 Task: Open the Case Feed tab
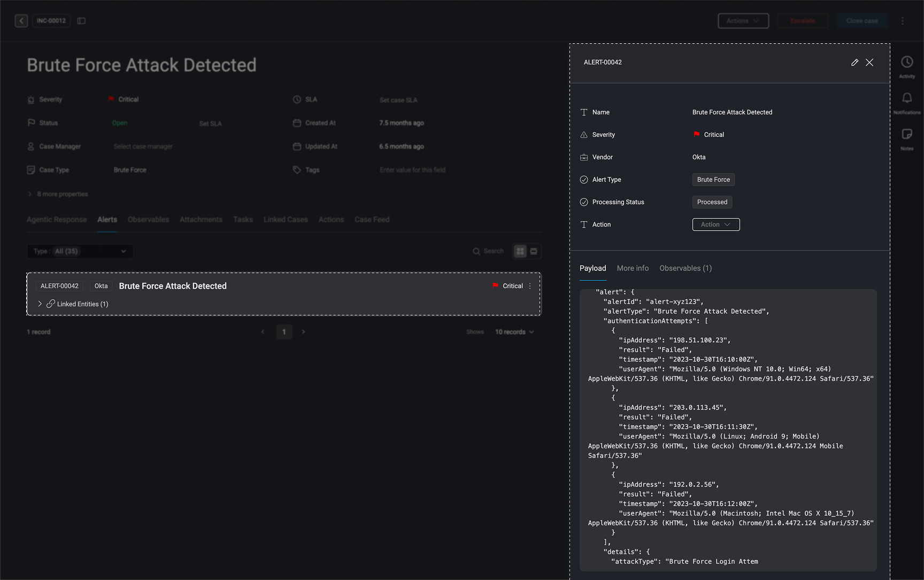tap(372, 220)
